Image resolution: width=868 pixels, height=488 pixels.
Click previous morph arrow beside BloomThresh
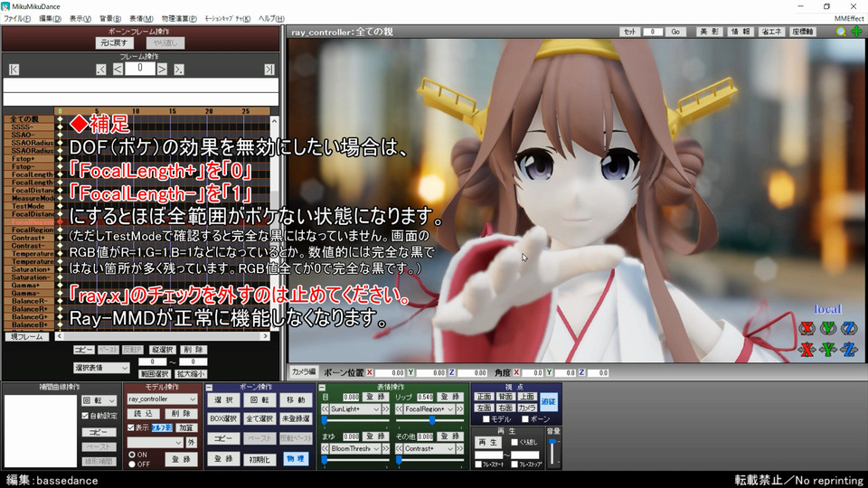(x=325, y=449)
